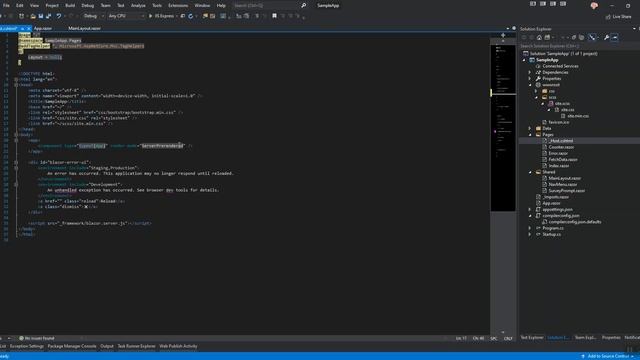The width and height of the screenshot is (640, 360).
Task: Open the active tab list dropdown arrow
Action: 508,29
